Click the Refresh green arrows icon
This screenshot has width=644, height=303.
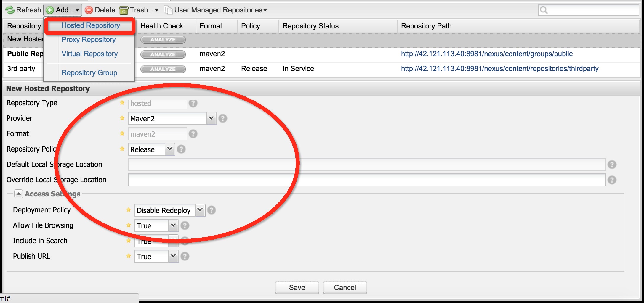(10, 10)
